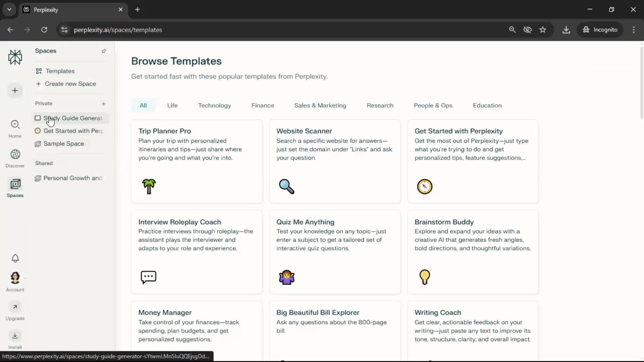644x362 pixels.
Task: Select the Technology category tab
Action: (x=214, y=105)
